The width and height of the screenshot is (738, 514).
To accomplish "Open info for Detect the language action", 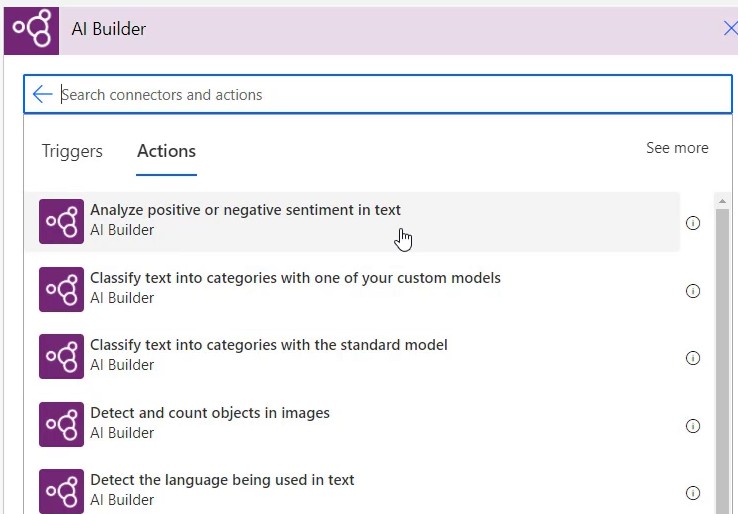I will pos(693,493).
